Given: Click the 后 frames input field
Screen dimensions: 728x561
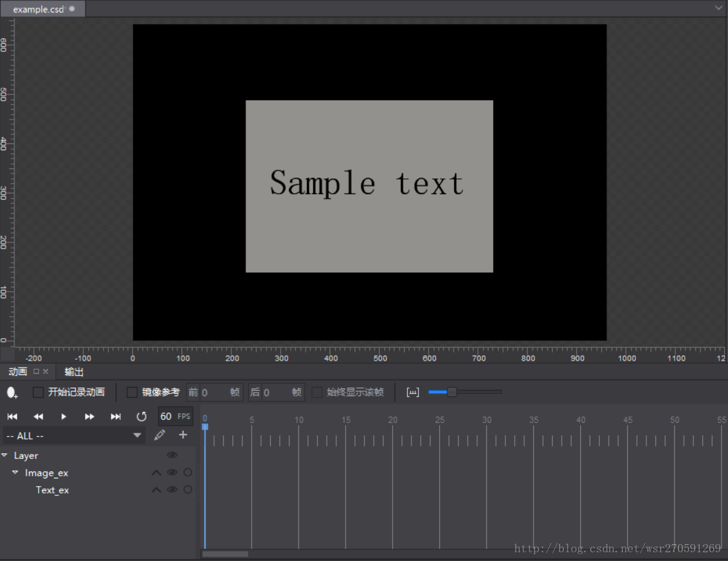Looking at the screenshot, I should [x=277, y=393].
